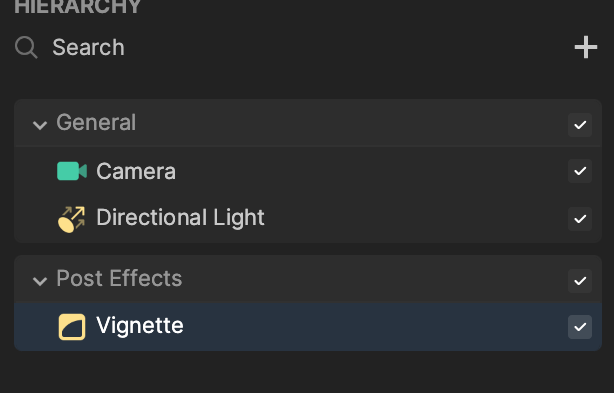Click the Hierarchy panel title
The image size is (614, 393).
[x=78, y=7]
